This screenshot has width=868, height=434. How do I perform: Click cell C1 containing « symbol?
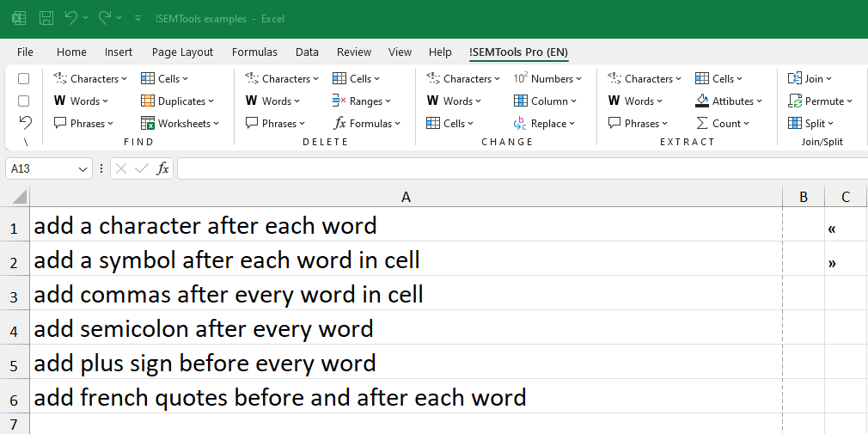pyautogui.click(x=846, y=225)
